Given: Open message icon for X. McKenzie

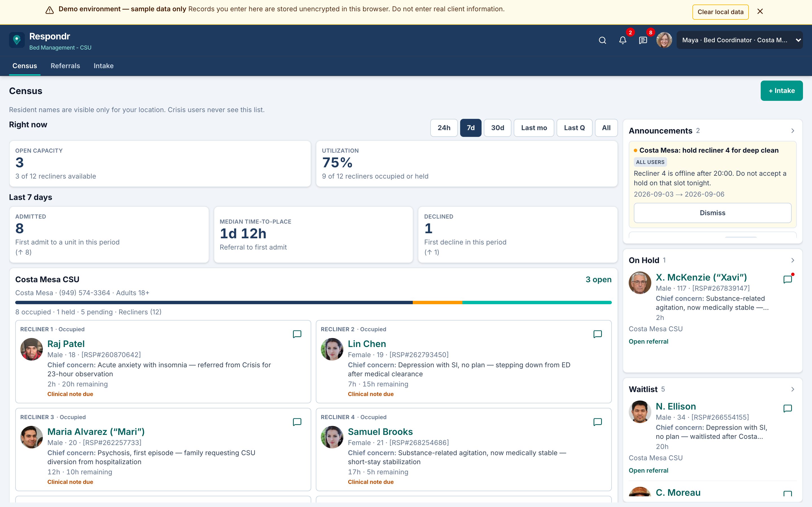Looking at the screenshot, I should (x=787, y=279).
